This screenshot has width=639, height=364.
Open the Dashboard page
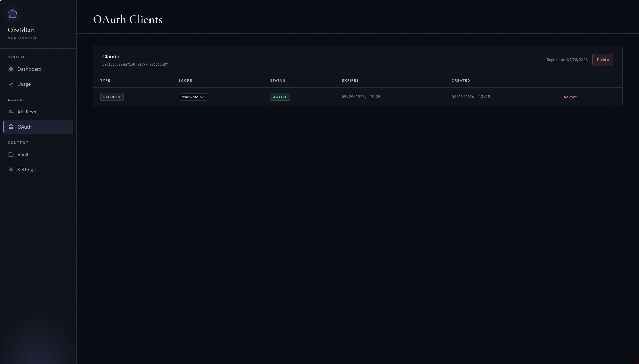coord(38,69)
